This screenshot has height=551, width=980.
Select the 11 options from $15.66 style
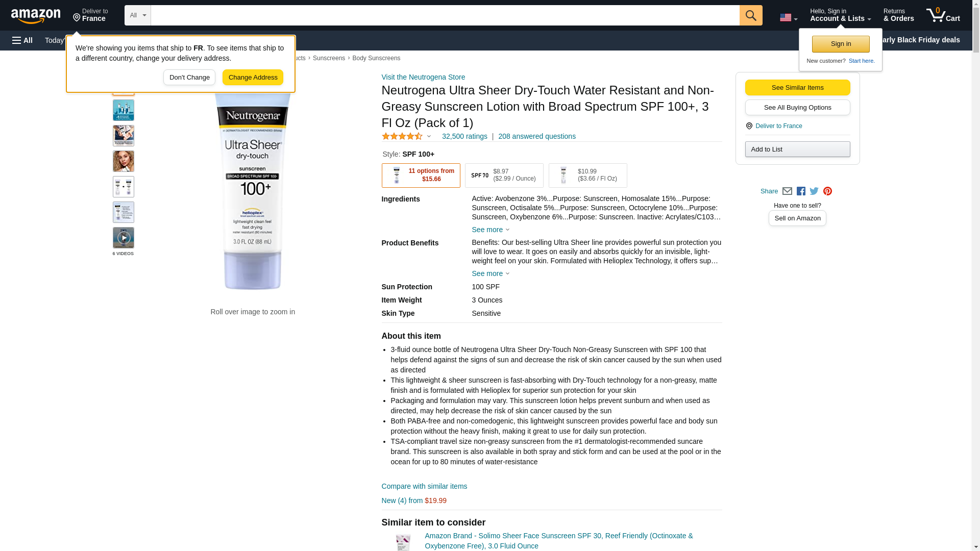421,176
